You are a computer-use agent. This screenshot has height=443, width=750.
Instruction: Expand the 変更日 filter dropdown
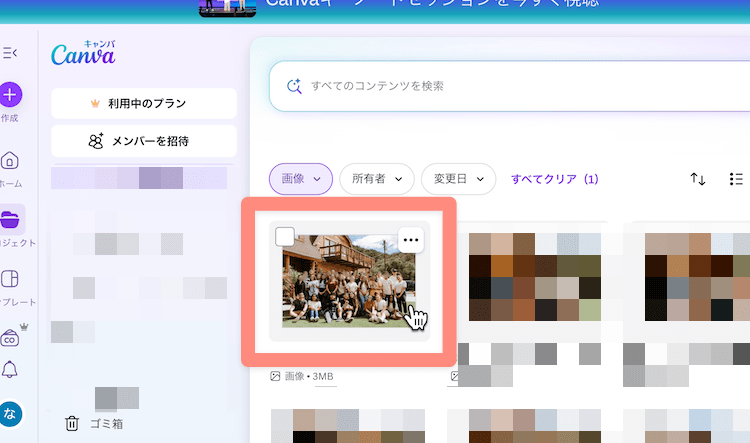coord(458,179)
